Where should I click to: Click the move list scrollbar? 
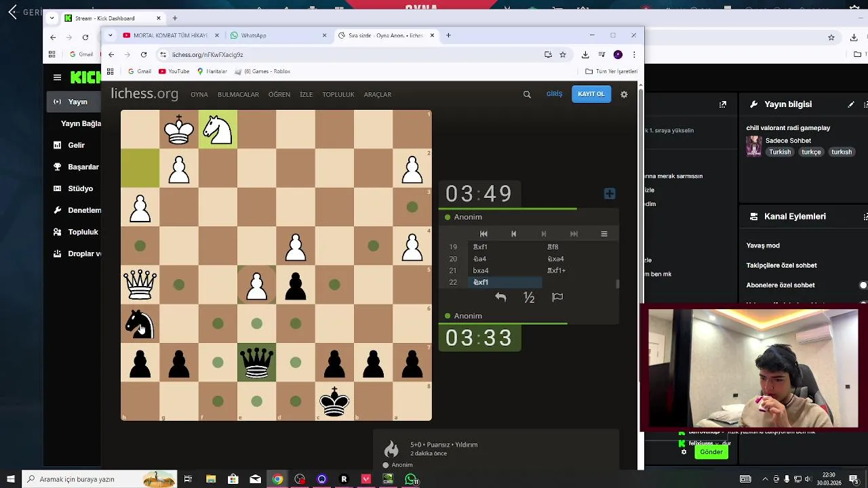[x=617, y=284]
